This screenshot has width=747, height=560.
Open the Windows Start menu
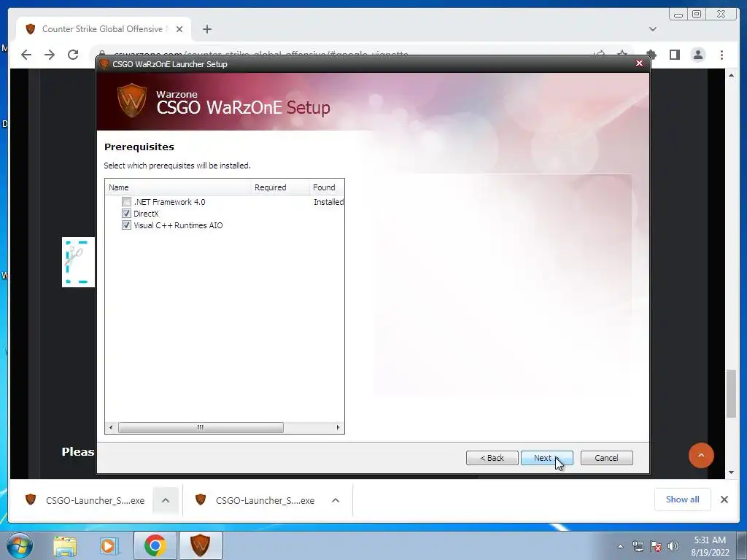(x=20, y=545)
